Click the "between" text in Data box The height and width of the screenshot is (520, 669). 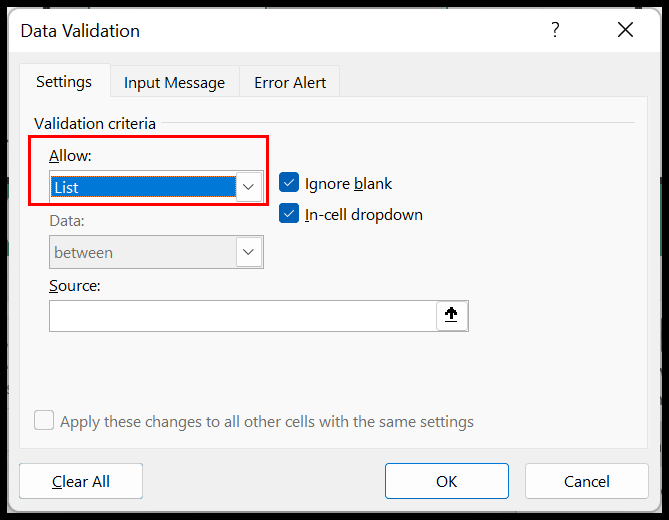coord(84,253)
